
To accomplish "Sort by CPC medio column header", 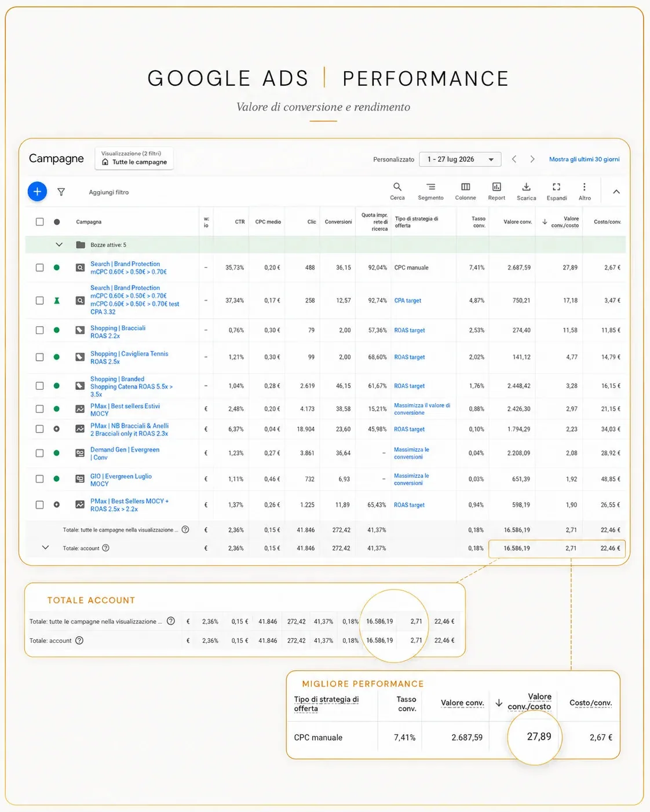I will (x=268, y=222).
